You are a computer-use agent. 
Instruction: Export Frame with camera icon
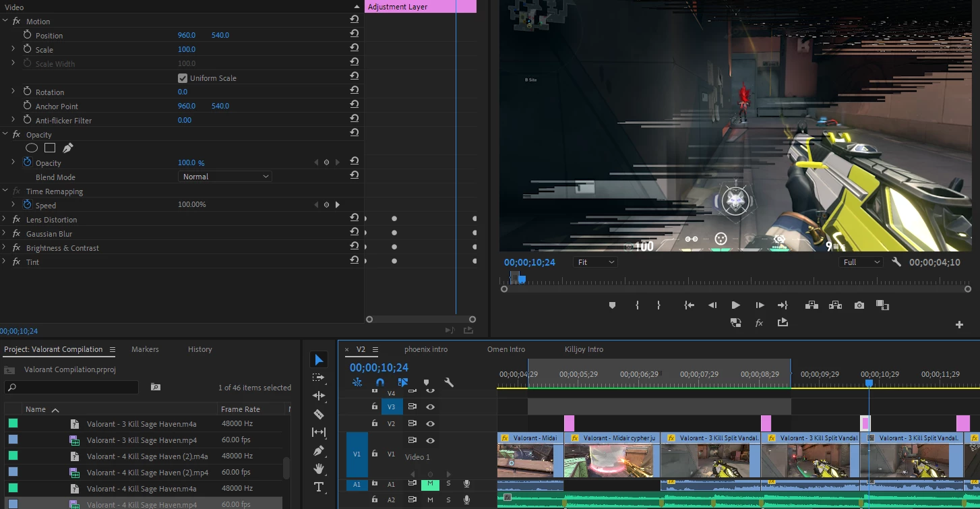859,305
